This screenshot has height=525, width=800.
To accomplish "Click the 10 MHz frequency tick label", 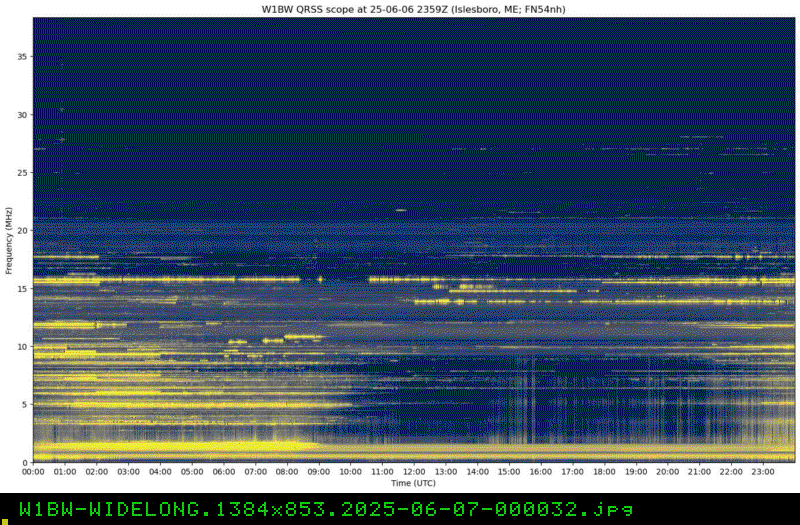I will [x=22, y=346].
